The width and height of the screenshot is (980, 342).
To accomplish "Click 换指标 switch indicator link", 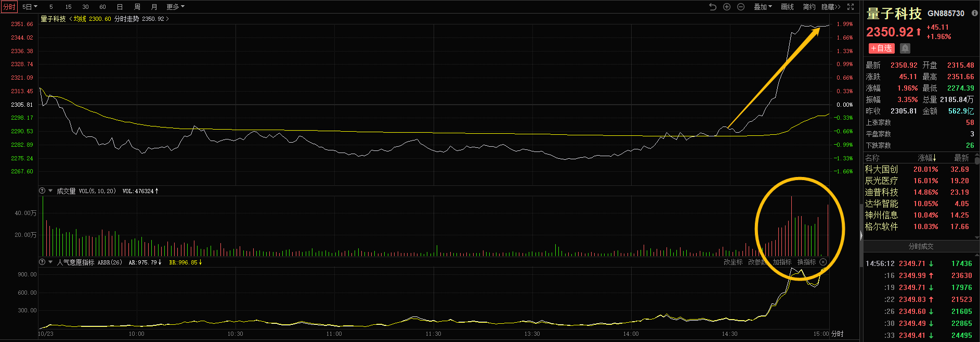I will tap(806, 262).
